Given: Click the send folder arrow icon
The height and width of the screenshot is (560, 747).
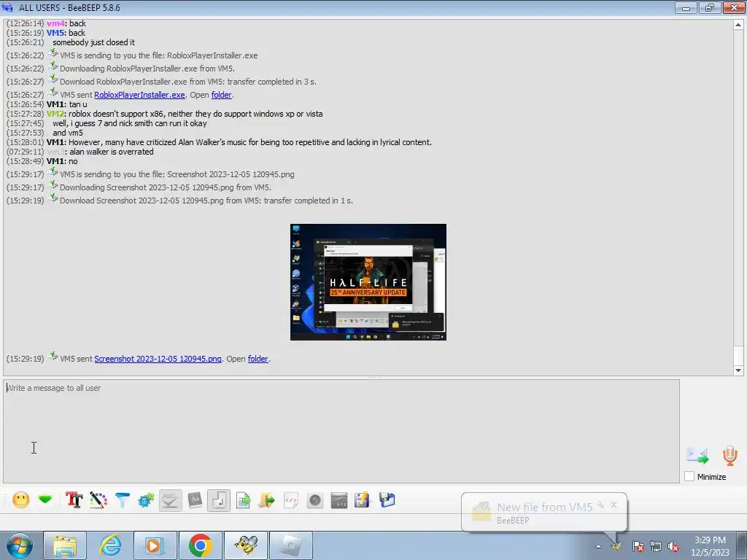Looking at the screenshot, I should (x=267, y=500).
